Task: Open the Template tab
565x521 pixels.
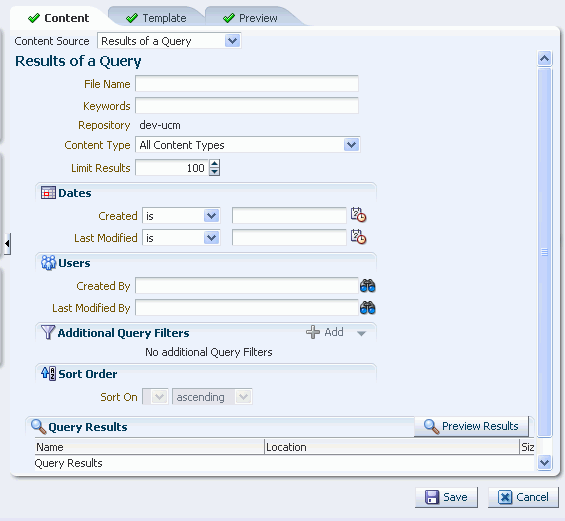Action: pyautogui.click(x=156, y=18)
